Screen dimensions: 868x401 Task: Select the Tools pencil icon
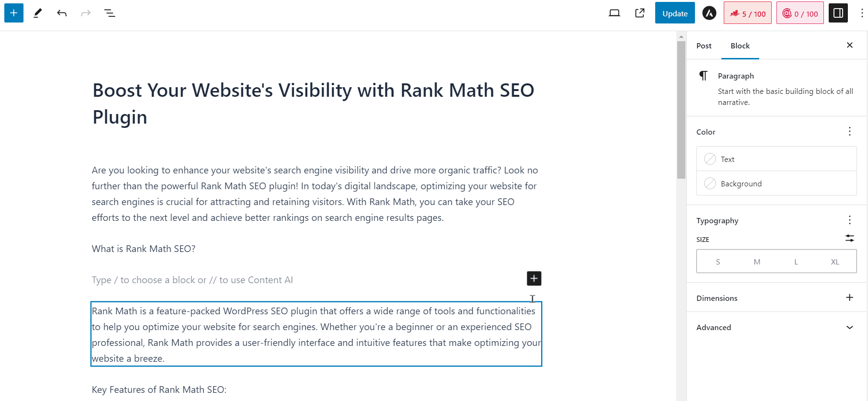click(38, 13)
